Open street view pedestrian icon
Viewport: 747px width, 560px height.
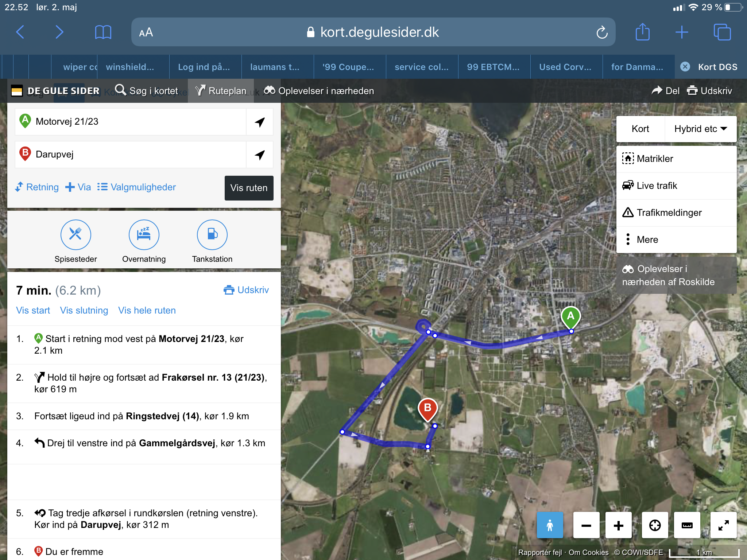[x=550, y=525]
